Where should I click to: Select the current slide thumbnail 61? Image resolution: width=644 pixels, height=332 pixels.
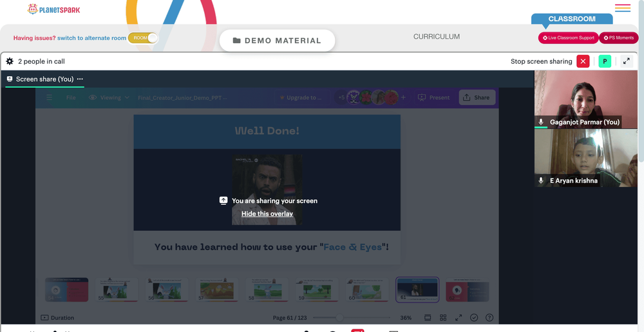[x=417, y=289]
